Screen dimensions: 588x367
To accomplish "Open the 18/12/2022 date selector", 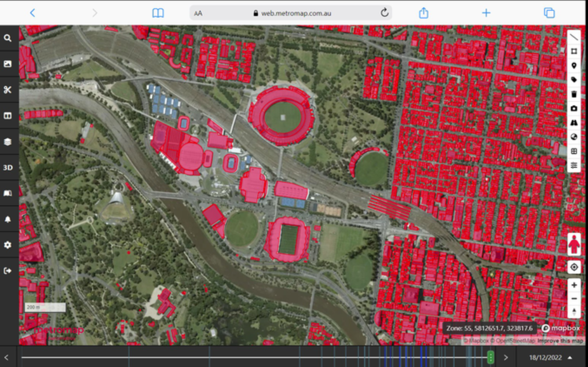I will [545, 357].
